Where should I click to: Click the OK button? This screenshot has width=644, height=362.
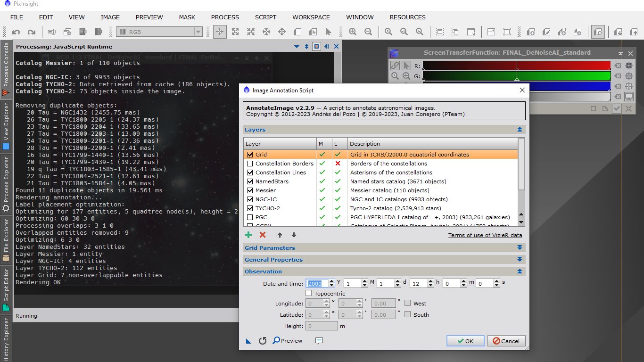point(465,341)
